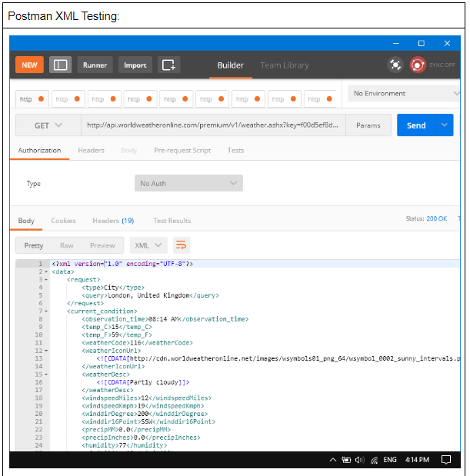The width and height of the screenshot is (470, 476).
Task: Select the first http request tab
Action: (32, 99)
